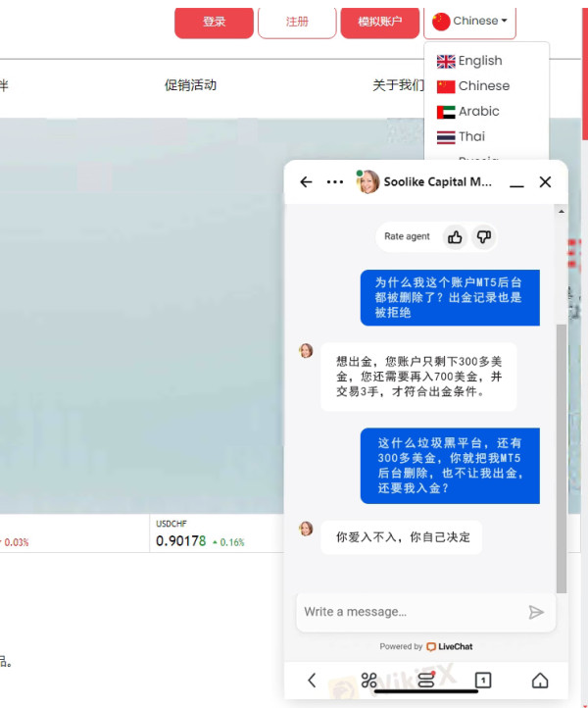Screen dimensions: 588x708
Task: Open the 模拟账户 demo account button
Action: (x=380, y=23)
